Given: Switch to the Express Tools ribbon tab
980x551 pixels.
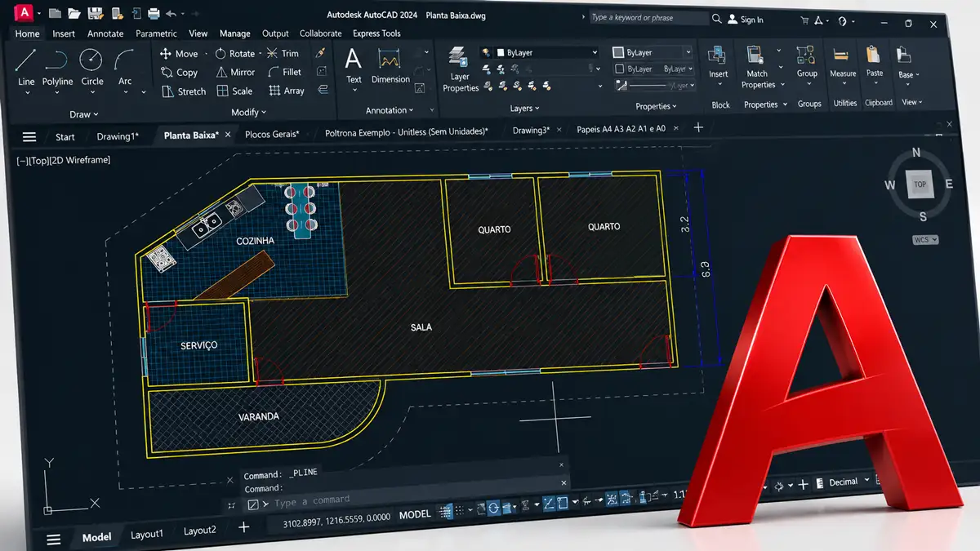Looking at the screenshot, I should point(376,33).
